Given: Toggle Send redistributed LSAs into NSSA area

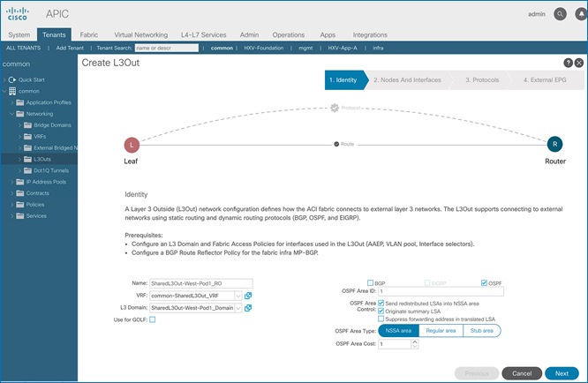Looking at the screenshot, I should tap(381, 303).
